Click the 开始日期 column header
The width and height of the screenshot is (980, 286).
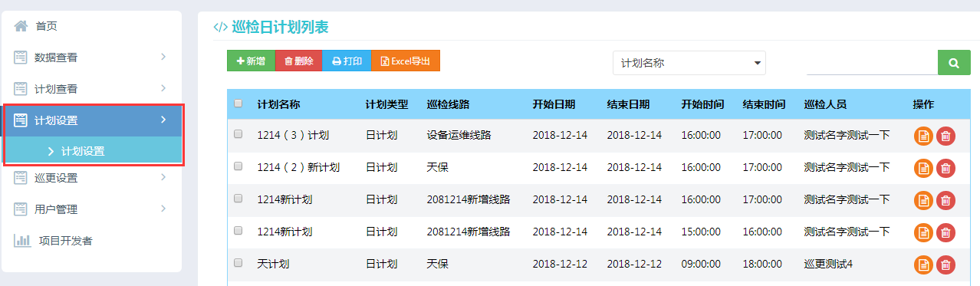coord(554,104)
